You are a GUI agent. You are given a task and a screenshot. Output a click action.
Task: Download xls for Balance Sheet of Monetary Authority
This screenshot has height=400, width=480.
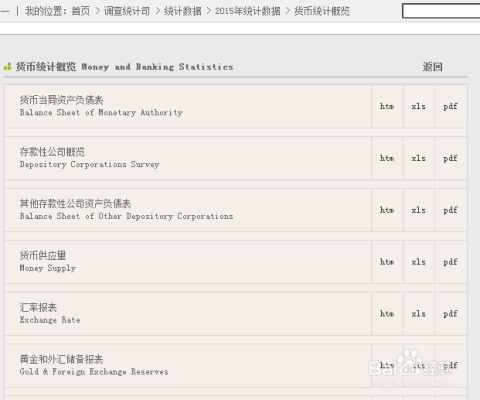pyautogui.click(x=418, y=106)
